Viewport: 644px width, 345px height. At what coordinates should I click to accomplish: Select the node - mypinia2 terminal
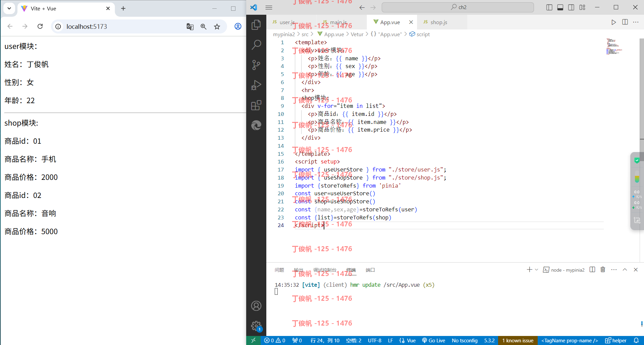point(564,270)
